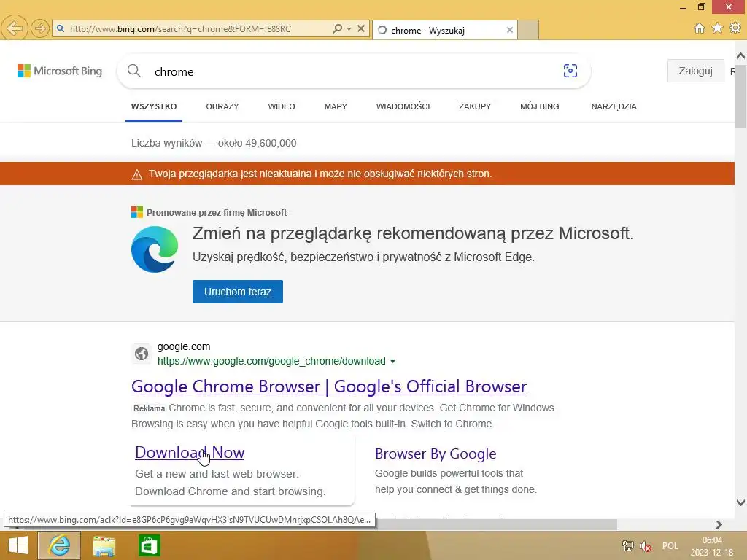Open visual search camera icon
The height and width of the screenshot is (560, 747).
(x=570, y=71)
